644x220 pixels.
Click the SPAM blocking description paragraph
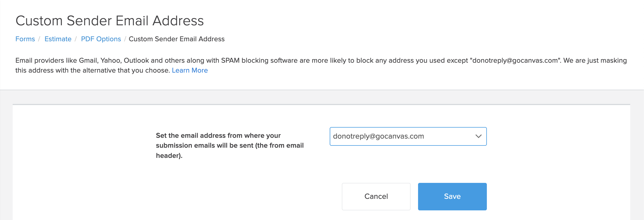(321, 65)
